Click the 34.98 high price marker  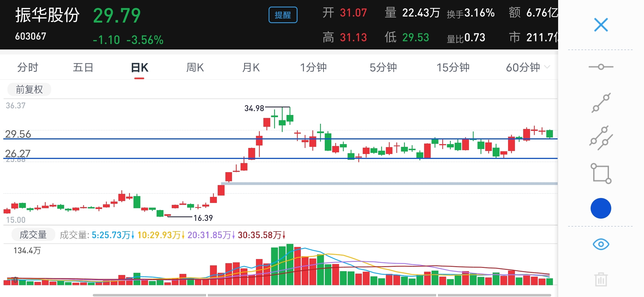pos(254,108)
